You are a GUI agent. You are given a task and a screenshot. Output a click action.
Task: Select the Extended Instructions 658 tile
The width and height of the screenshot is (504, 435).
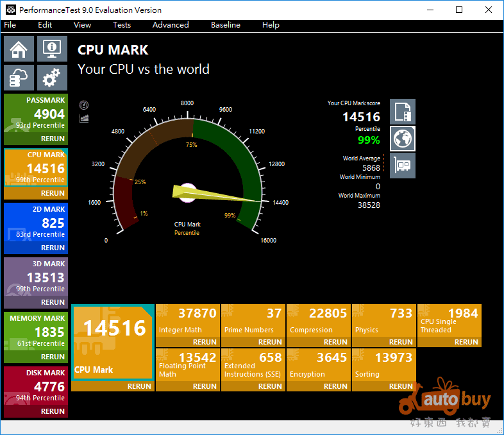click(253, 365)
